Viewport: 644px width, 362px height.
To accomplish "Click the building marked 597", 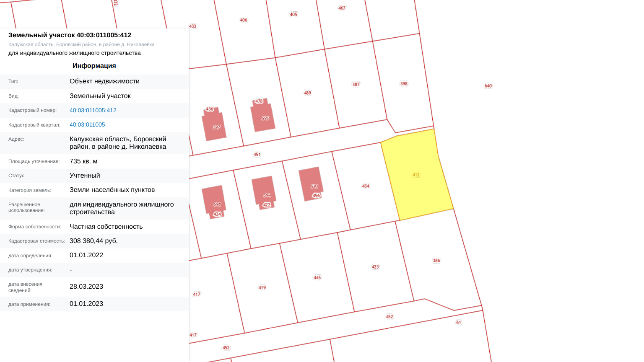I will (x=214, y=127).
